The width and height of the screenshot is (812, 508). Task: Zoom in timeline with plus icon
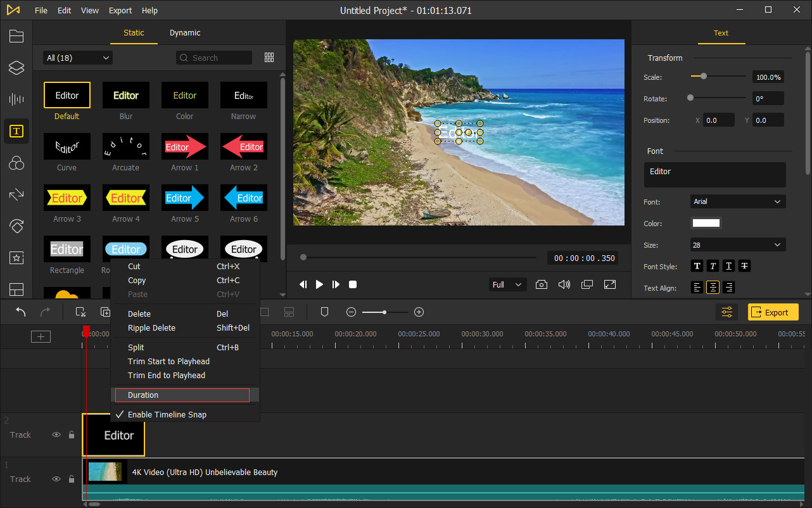click(419, 312)
